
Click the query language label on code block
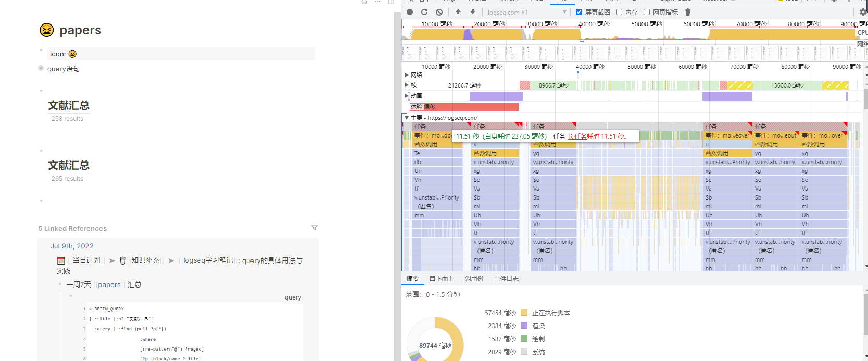pyautogui.click(x=293, y=297)
